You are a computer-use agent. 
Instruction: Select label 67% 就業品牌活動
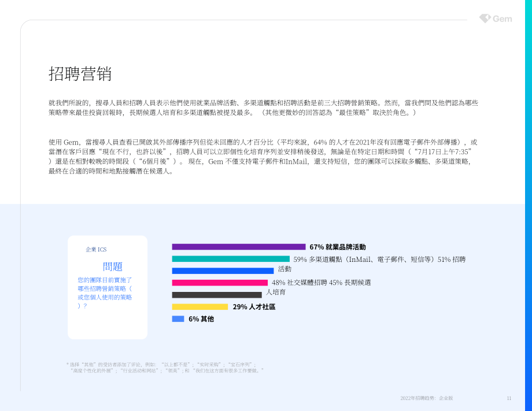[x=338, y=247]
